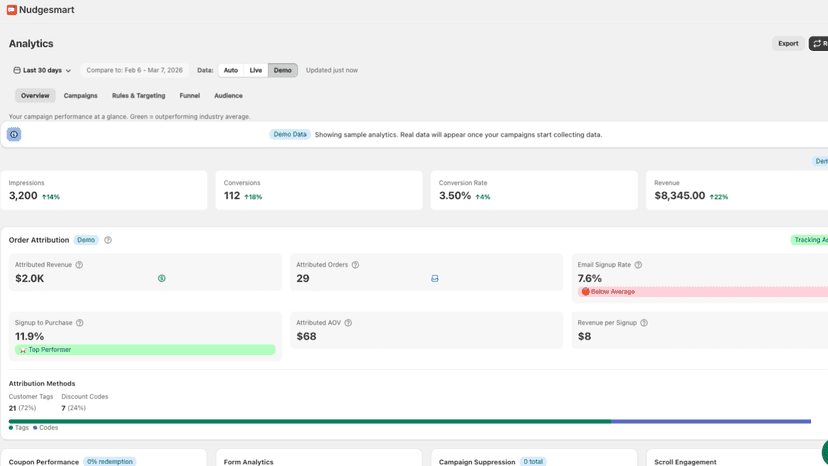Screen dimensions: 828x466
Task: Click the 0% redemption badge
Action: tap(109, 462)
